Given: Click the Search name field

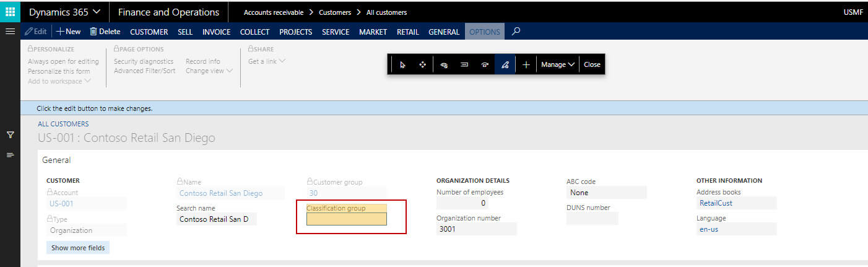Looking at the screenshot, I should click(x=216, y=219).
